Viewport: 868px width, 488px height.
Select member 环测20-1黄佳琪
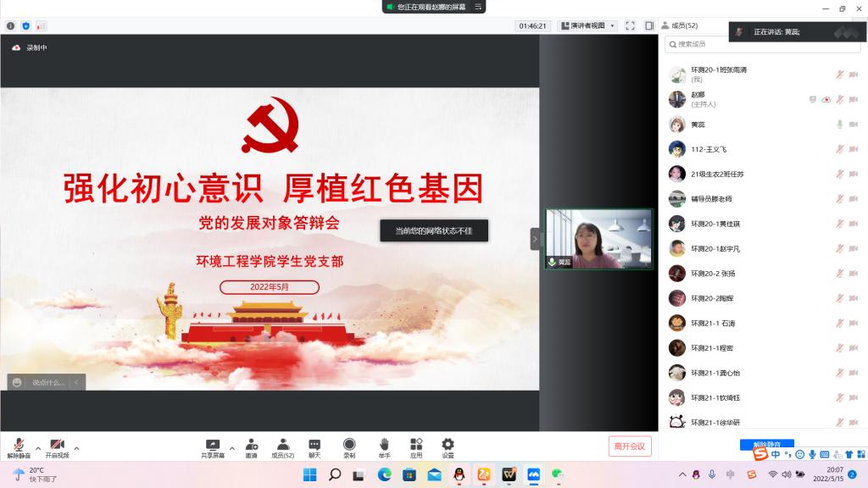point(763,224)
